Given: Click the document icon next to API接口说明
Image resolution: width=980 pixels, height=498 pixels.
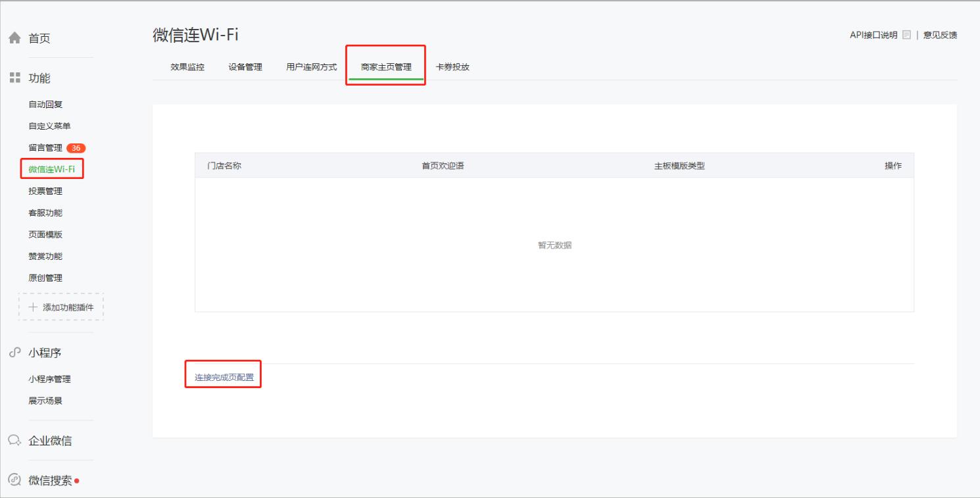Looking at the screenshot, I should point(906,35).
